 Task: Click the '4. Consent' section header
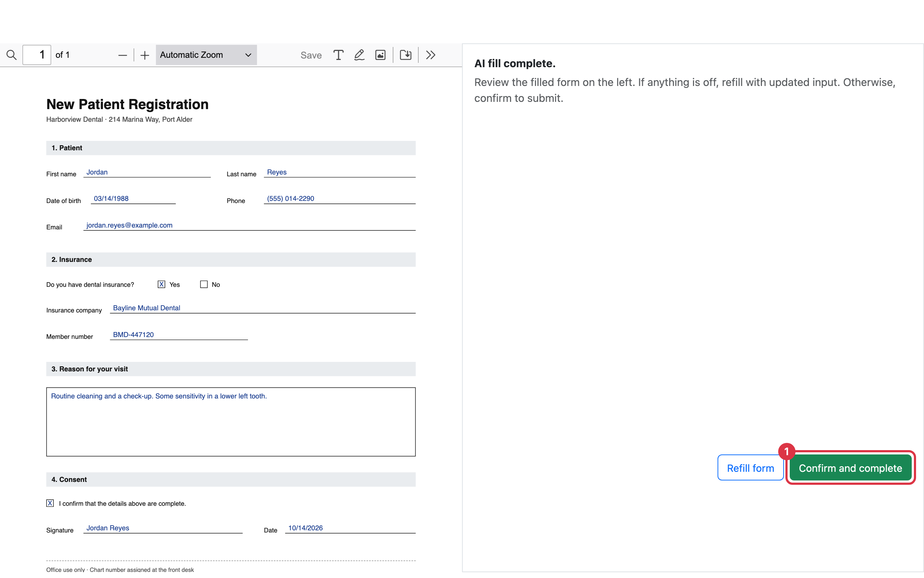pyautogui.click(x=231, y=479)
